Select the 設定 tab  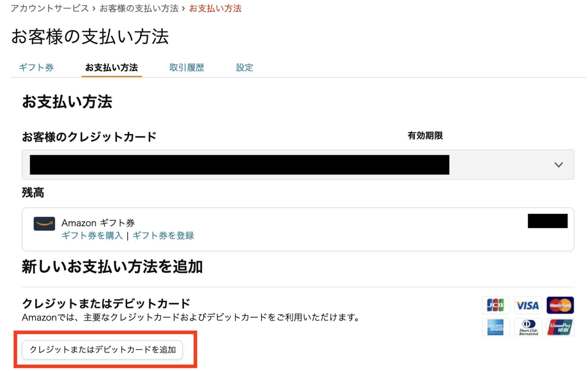[x=245, y=67]
